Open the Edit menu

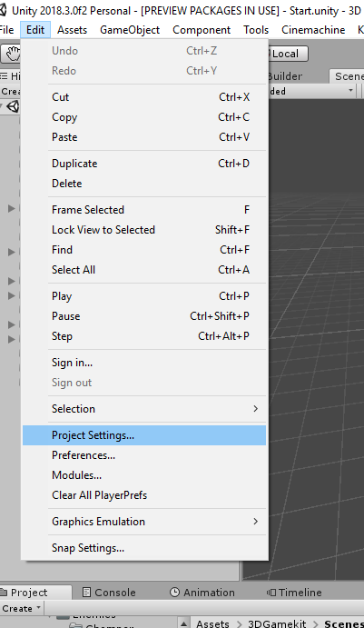coord(35,30)
